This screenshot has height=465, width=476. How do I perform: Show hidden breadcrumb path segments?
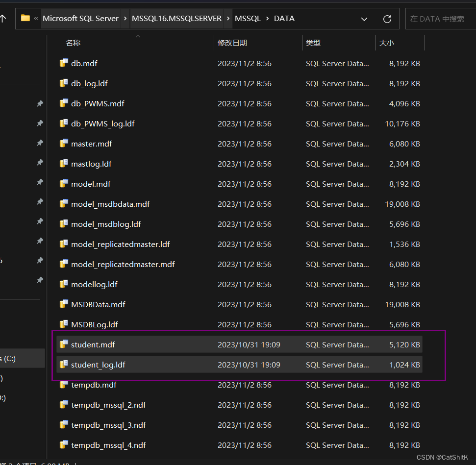(x=36, y=19)
